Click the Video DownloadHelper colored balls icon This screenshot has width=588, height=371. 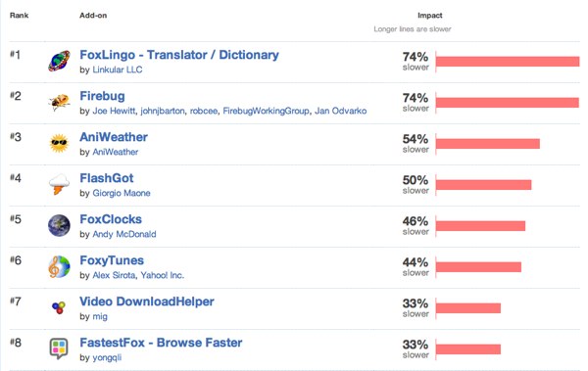pos(59,307)
